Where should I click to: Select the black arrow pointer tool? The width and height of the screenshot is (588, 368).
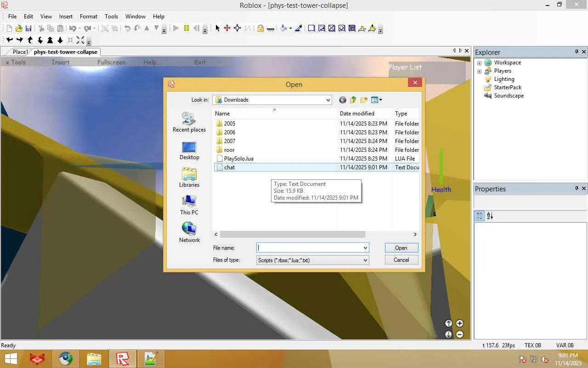(x=218, y=29)
